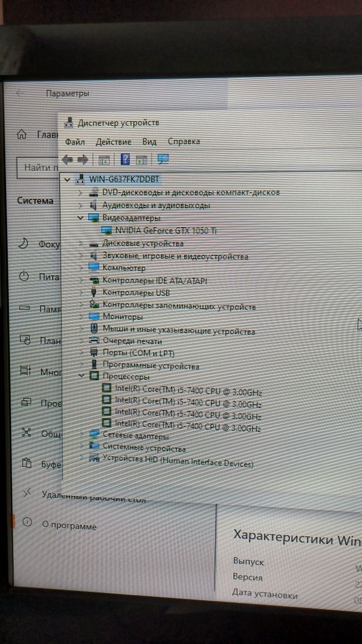Click the blue Help question mark toolbar icon
The image size is (362, 644).
point(125,159)
